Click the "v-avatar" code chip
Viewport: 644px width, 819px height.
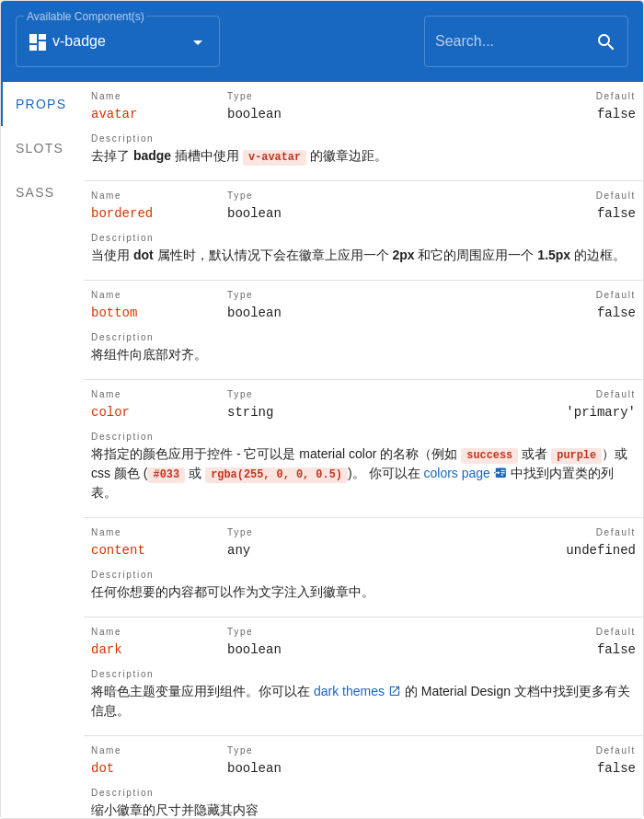point(274,156)
